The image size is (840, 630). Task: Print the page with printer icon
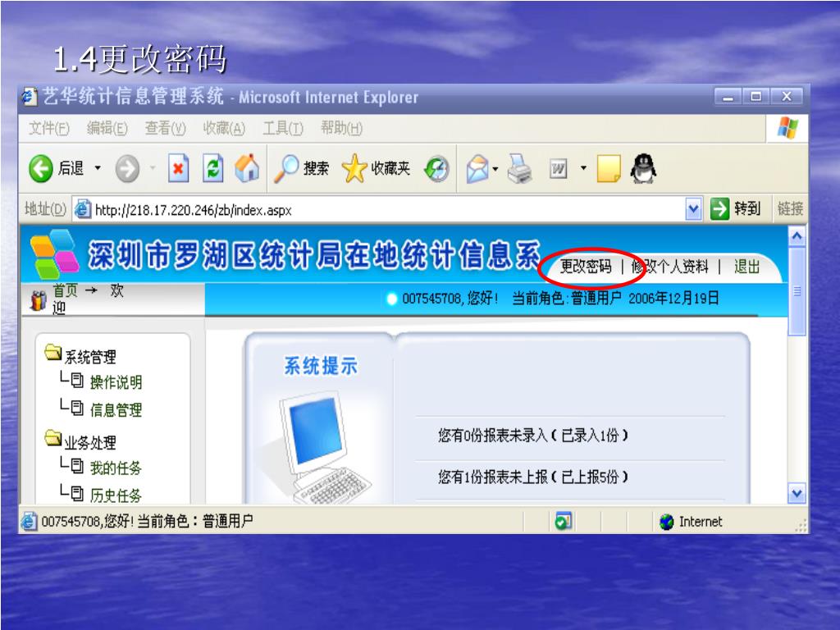tap(519, 169)
